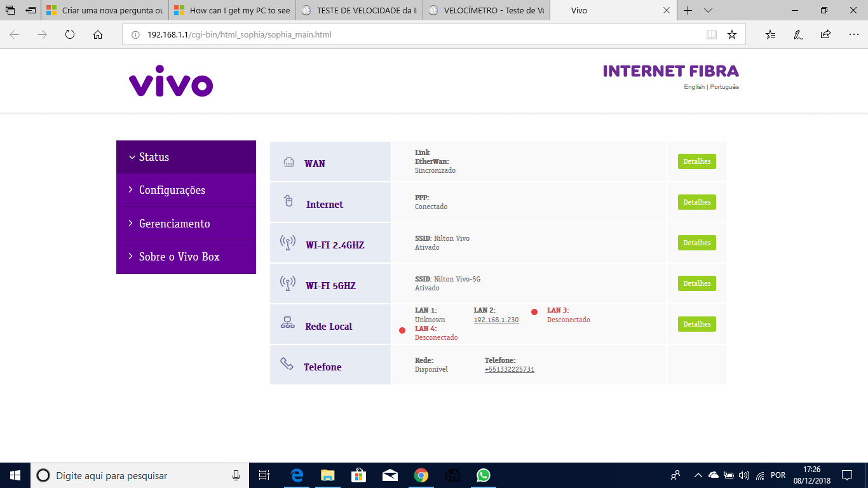Add this page to favorites with the star
Image resolution: width=868 pixels, height=488 pixels.
click(732, 34)
